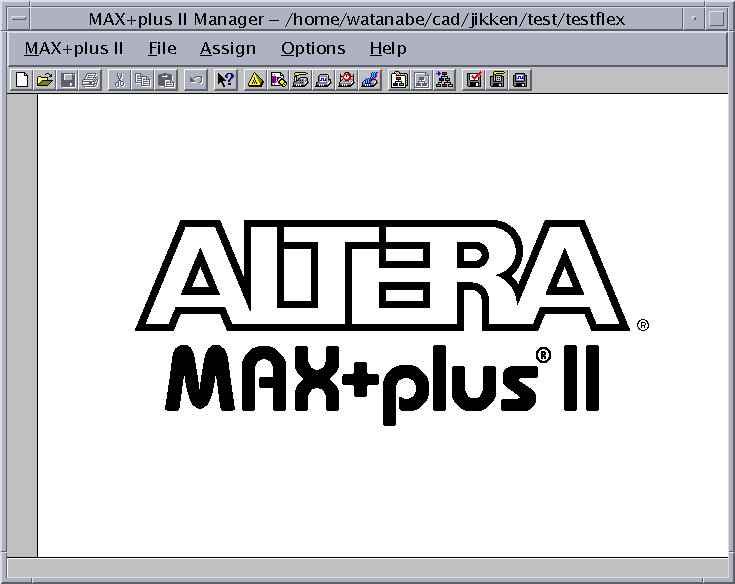Click Project Save and Check icon
This screenshot has width=735, height=584.
(x=474, y=80)
